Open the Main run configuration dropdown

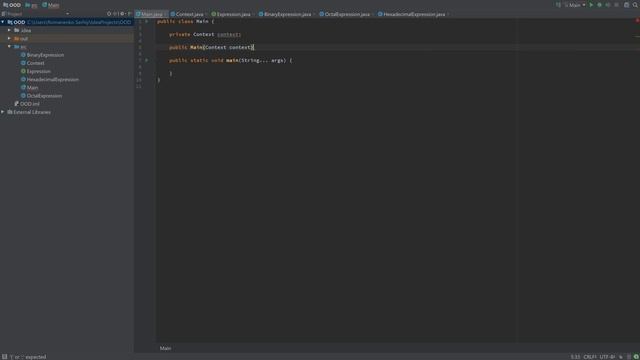click(575, 5)
